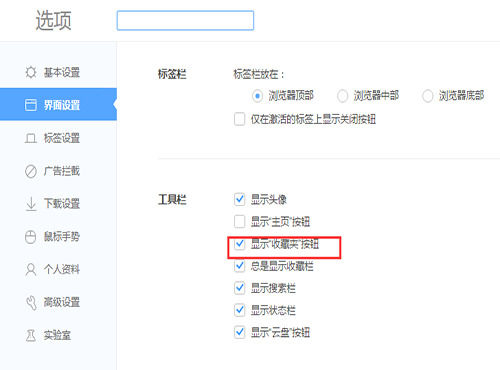Click the block icon beside 广告拦截
This screenshot has width=500, height=370.
[x=31, y=171]
